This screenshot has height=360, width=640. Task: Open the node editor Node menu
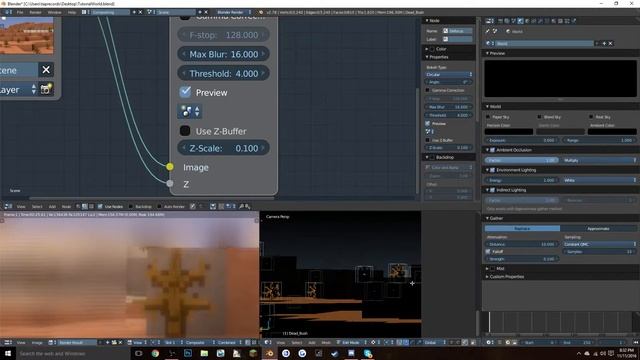point(66,207)
